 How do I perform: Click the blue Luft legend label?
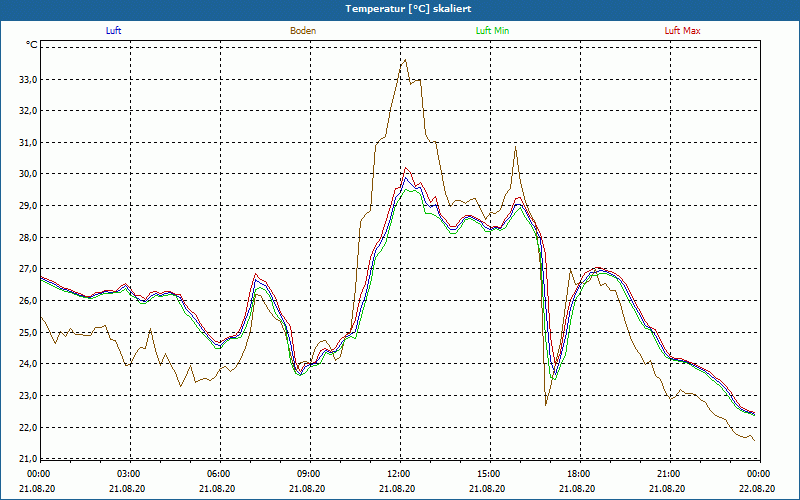point(113,31)
